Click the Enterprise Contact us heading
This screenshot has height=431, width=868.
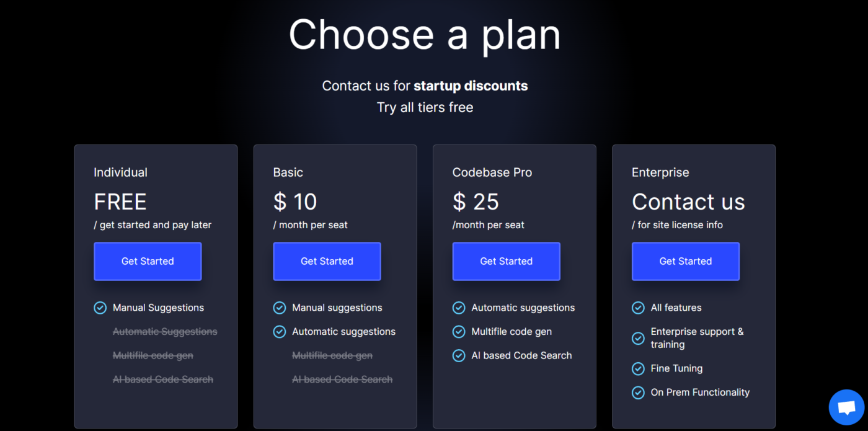(x=688, y=202)
